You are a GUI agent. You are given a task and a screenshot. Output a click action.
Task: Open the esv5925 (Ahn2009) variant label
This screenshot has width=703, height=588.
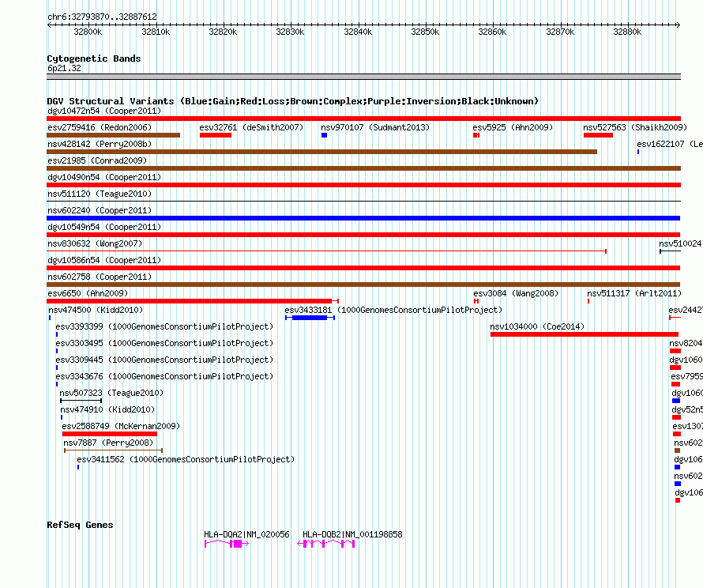click(x=513, y=127)
